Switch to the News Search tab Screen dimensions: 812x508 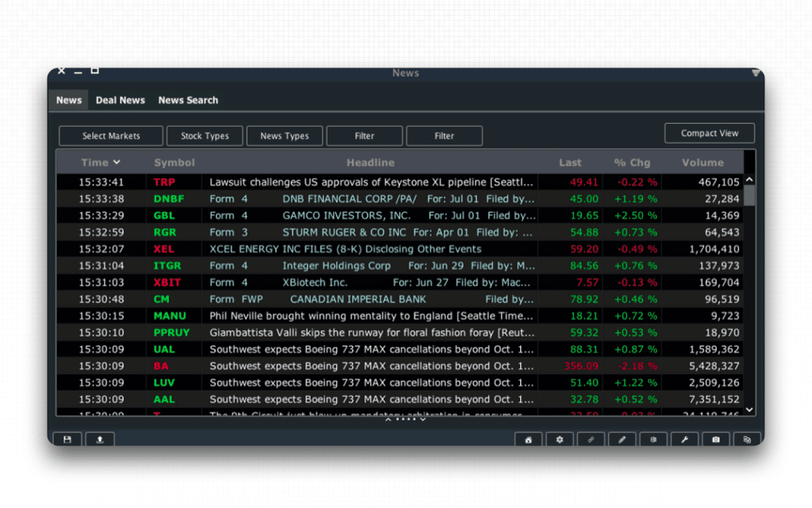pos(188,100)
